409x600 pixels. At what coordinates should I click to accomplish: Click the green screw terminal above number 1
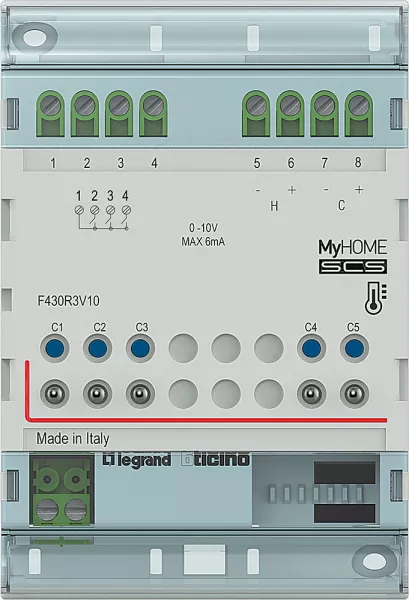50,114
